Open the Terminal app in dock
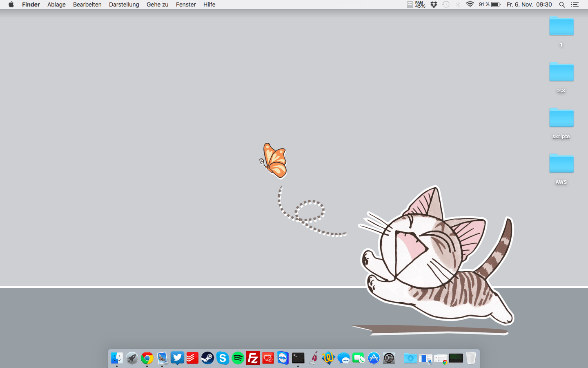 (298, 358)
